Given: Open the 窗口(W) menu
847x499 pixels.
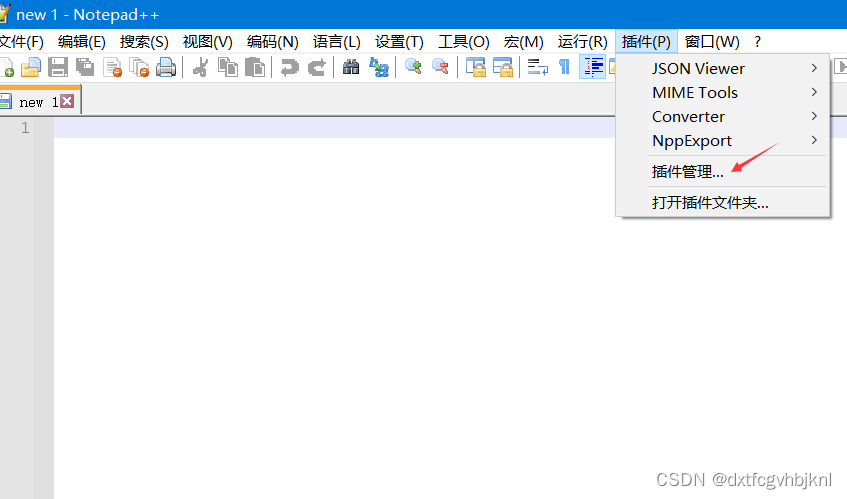Looking at the screenshot, I should tap(712, 42).
